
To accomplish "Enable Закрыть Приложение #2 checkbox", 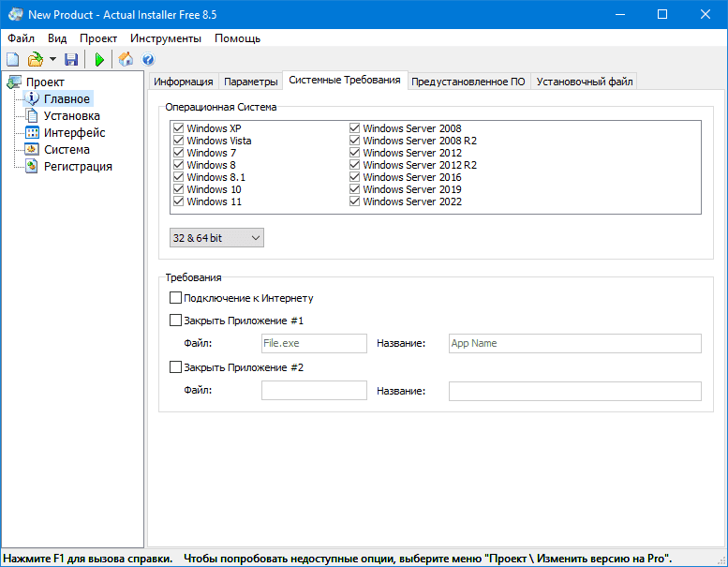I will tap(175, 367).
